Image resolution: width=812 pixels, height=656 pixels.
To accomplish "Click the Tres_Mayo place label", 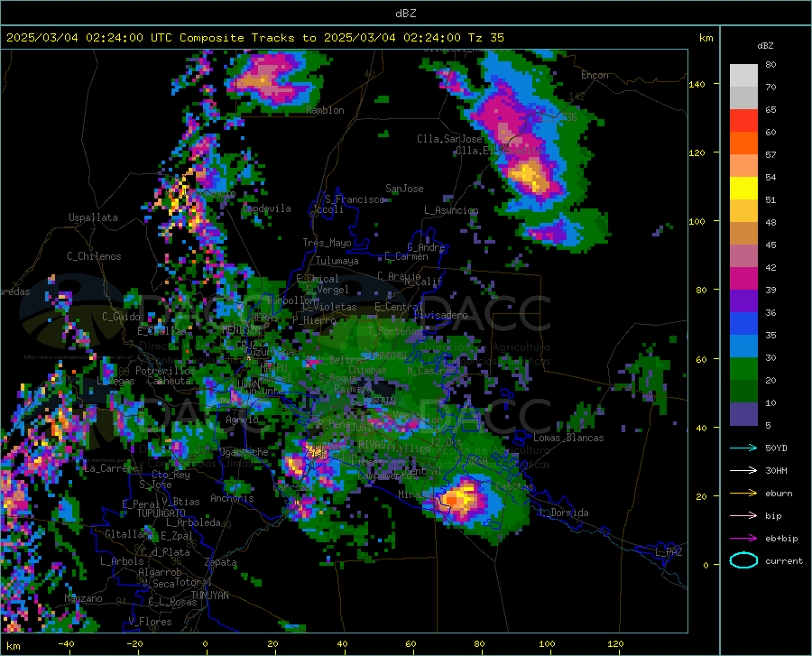I will click(x=327, y=243).
